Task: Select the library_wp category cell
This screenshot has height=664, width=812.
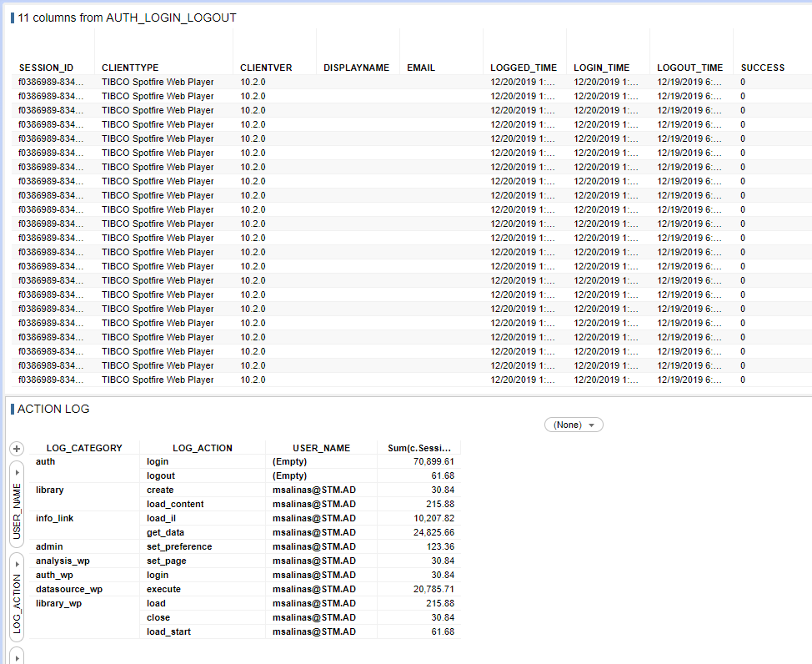Action: coord(58,604)
